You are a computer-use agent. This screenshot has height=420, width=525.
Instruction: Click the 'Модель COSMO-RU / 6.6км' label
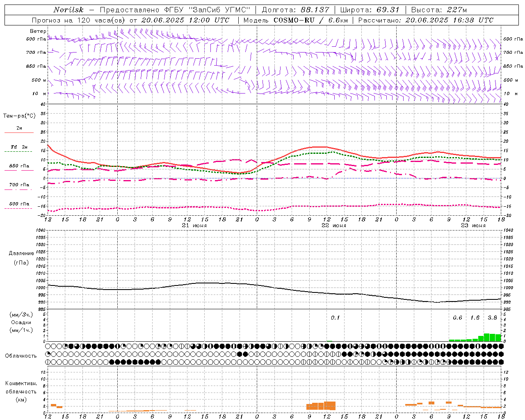pos(296,20)
